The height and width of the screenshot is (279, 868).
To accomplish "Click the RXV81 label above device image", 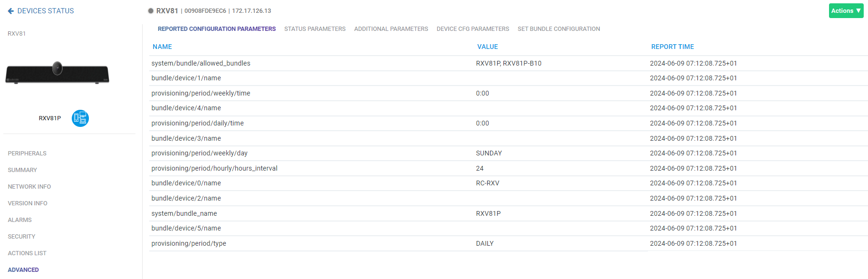I will (17, 34).
